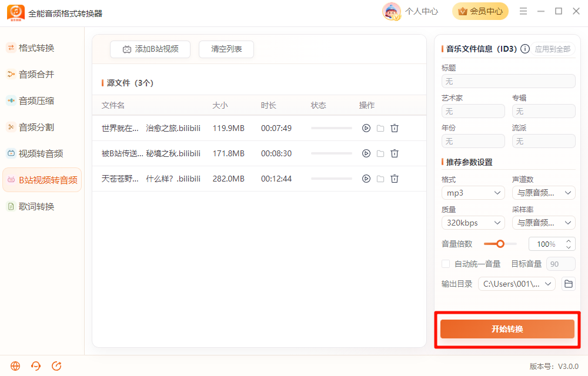Select B站视频转音频 sidebar item
Image resolution: width=588 pixels, height=376 pixels.
point(42,180)
